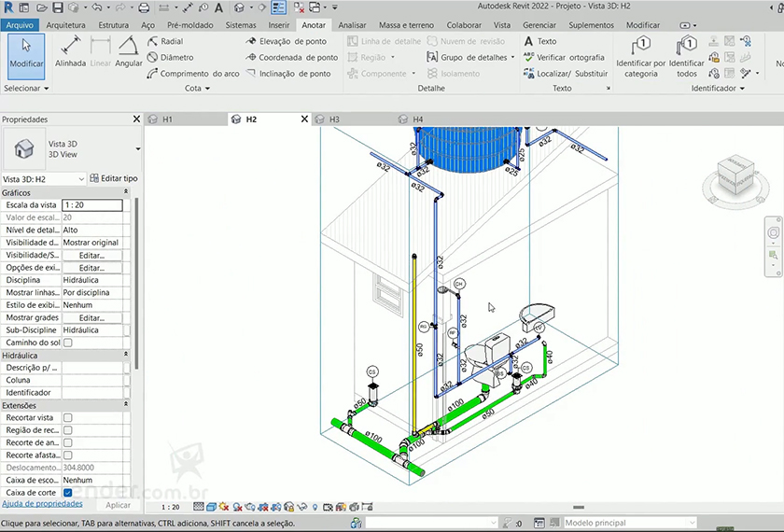Uncheck the Caixa de corte checkbox
The height and width of the screenshot is (532, 784).
[68, 492]
